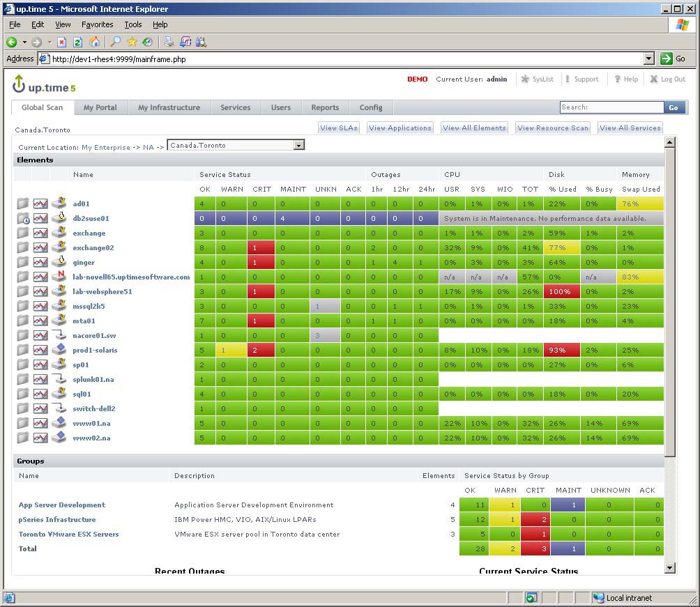This screenshot has width=700, height=607.
Task: Open the Help link in header
Action: pos(626,79)
